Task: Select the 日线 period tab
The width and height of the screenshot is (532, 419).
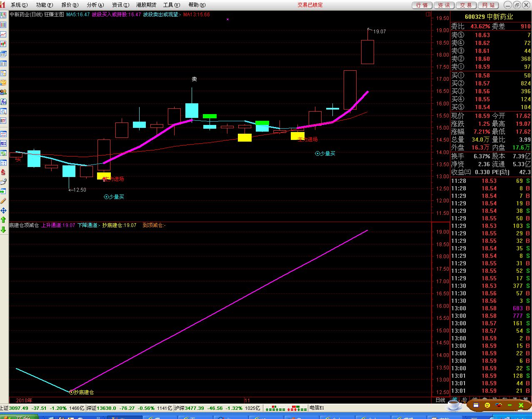Action: click(x=440, y=400)
